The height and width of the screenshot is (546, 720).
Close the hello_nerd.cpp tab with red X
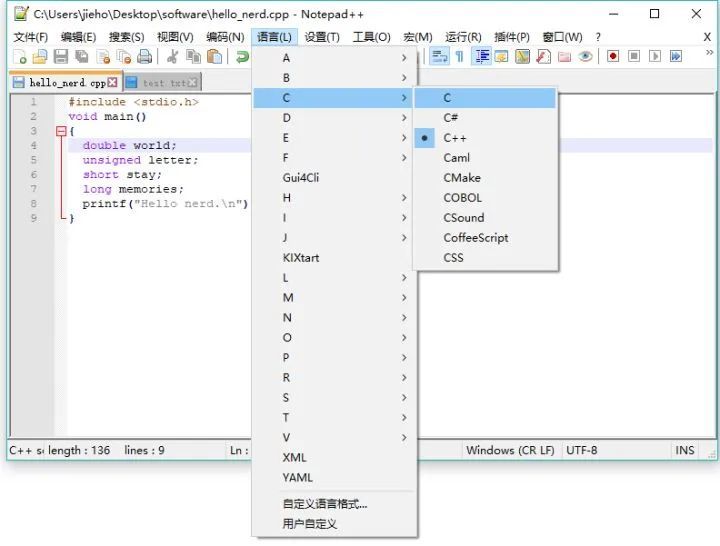click(112, 83)
